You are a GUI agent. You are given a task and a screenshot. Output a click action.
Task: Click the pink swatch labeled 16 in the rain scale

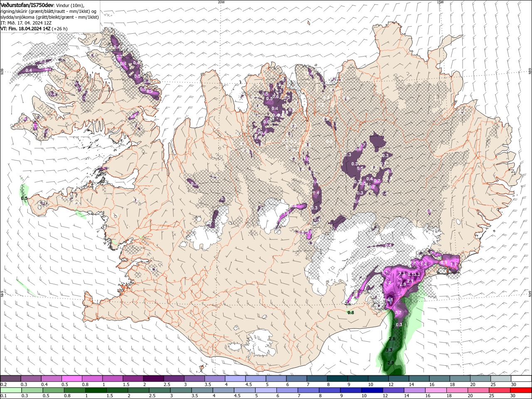pos(436,390)
